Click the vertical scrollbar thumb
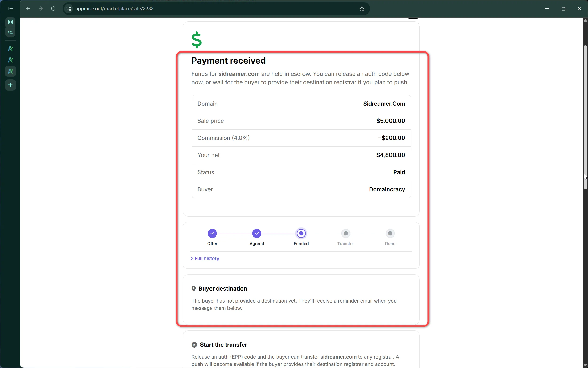The width and height of the screenshot is (588, 368). click(585, 117)
